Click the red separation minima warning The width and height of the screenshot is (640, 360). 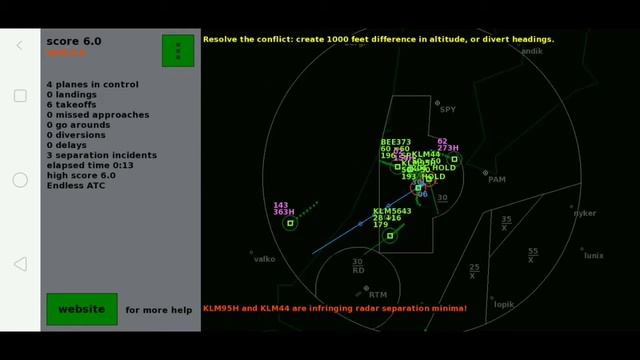click(x=335, y=308)
